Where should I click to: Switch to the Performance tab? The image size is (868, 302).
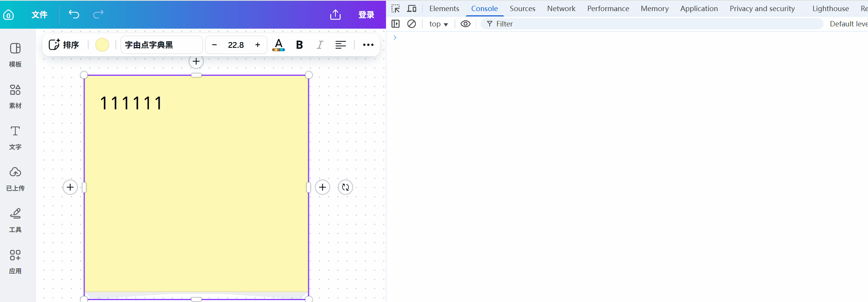[x=608, y=8]
